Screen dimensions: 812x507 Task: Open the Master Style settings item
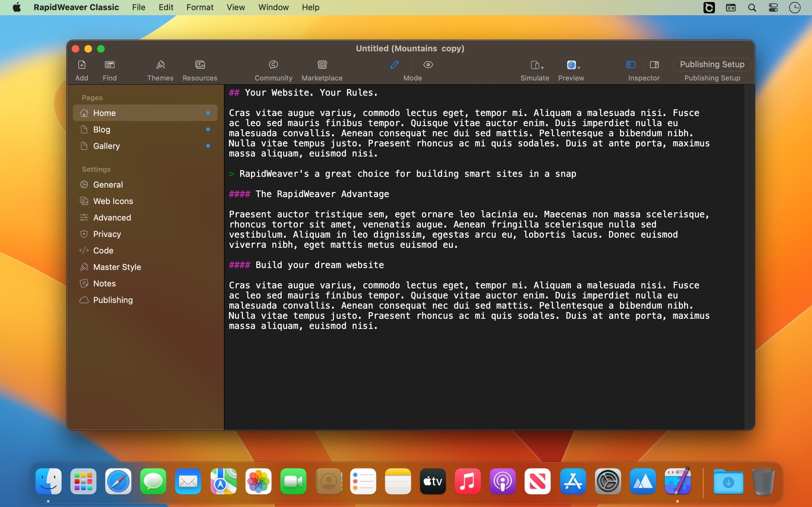tap(117, 267)
